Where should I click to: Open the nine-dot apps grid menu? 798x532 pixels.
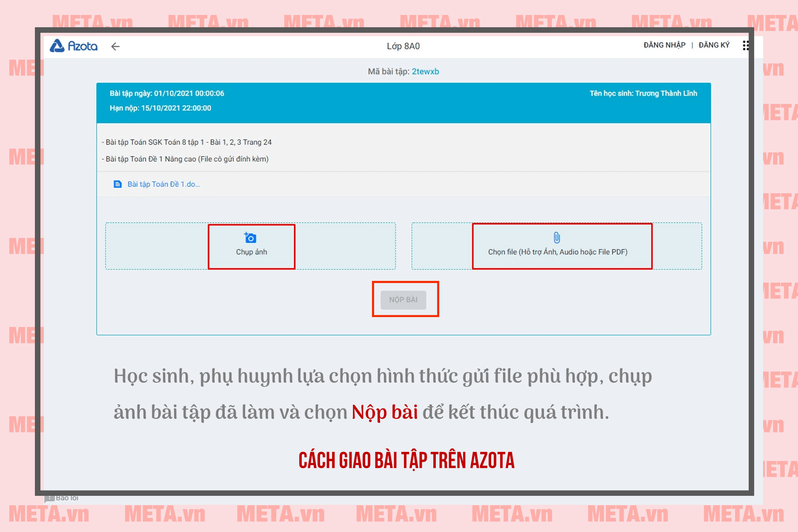(x=745, y=46)
